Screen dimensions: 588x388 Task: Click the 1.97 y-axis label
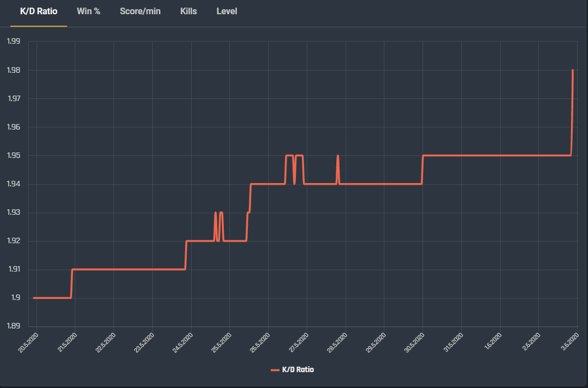[14, 98]
